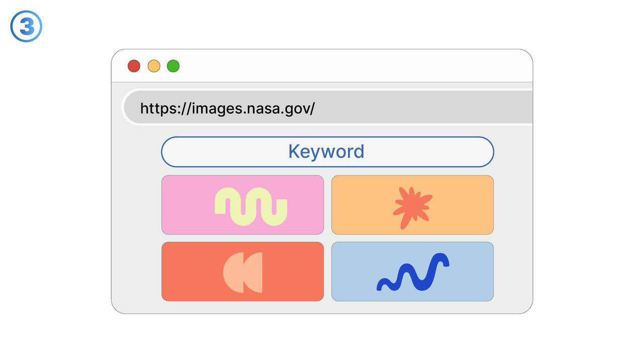
Task: Click the dark blue wave shape
Action: click(x=413, y=273)
